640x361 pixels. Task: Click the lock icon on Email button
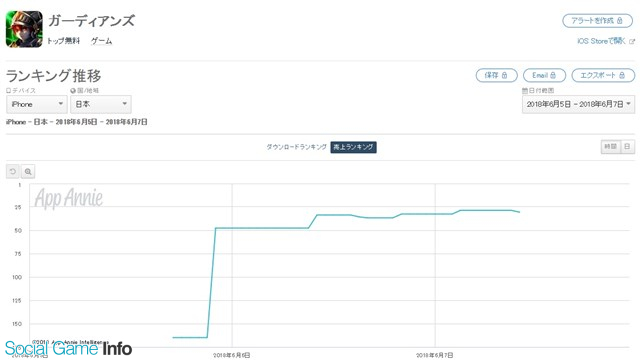pyautogui.click(x=553, y=75)
